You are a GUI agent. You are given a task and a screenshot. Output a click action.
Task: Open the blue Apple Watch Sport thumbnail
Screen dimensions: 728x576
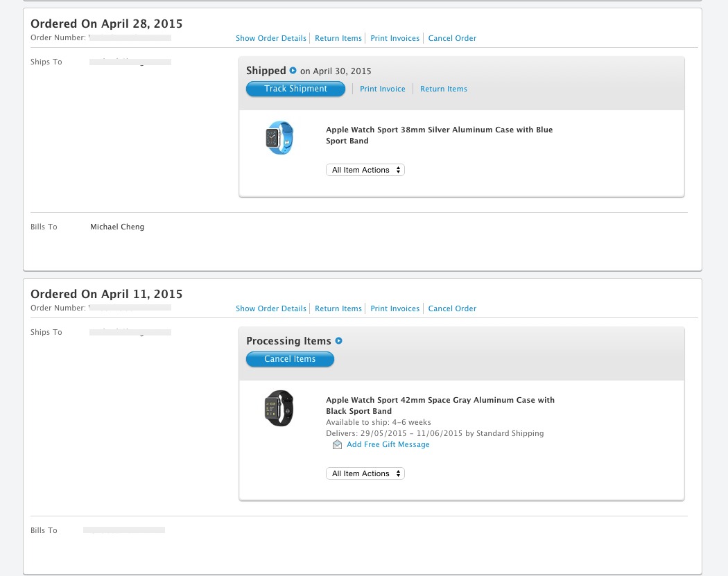[279, 138]
